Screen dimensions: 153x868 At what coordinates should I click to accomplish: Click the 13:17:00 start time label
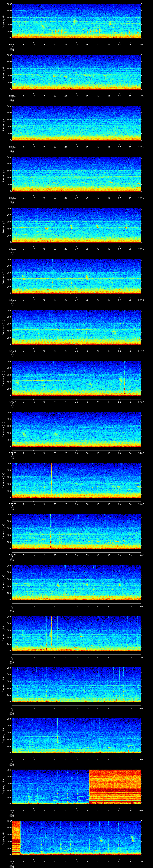[x=12, y=198]
